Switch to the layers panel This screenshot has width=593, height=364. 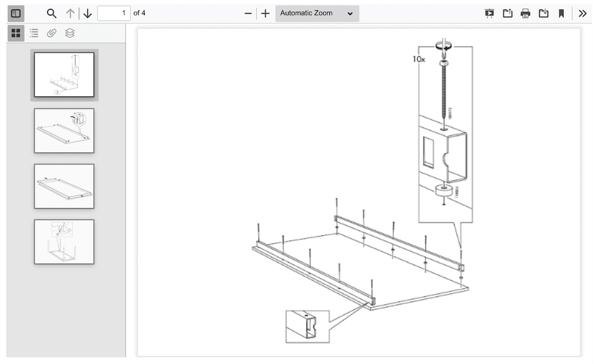(x=69, y=33)
